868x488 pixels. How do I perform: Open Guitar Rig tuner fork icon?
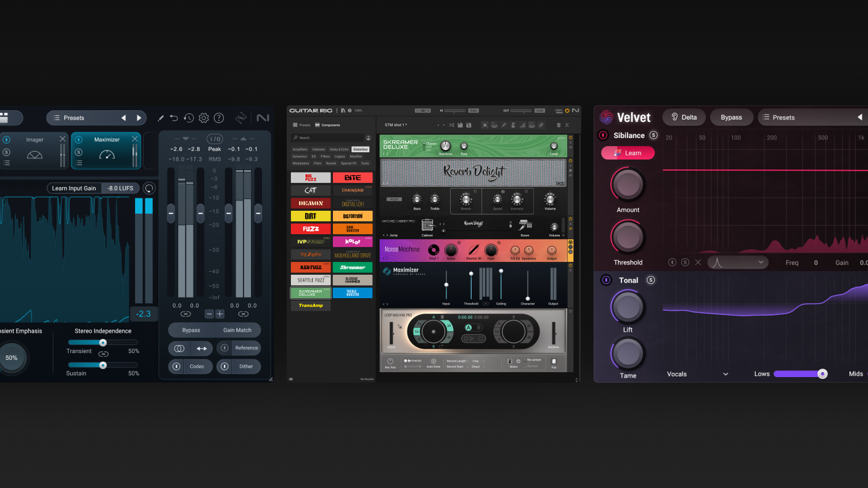coord(504,126)
